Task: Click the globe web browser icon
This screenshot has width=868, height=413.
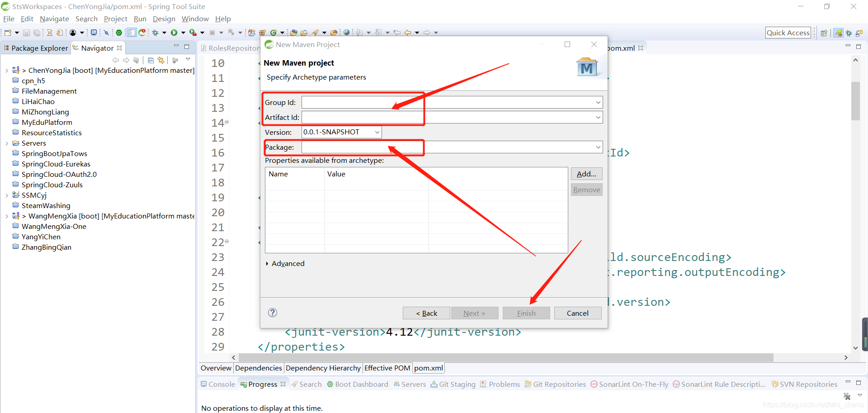Action: [x=346, y=33]
